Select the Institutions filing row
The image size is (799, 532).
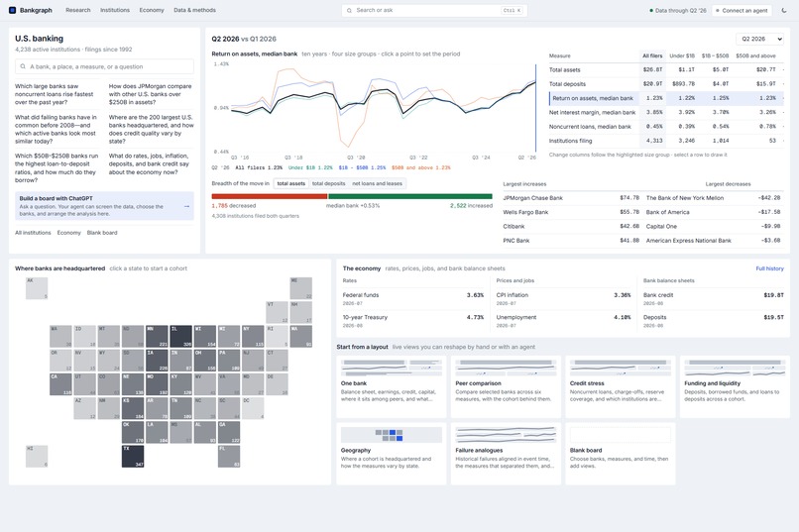tap(666, 141)
